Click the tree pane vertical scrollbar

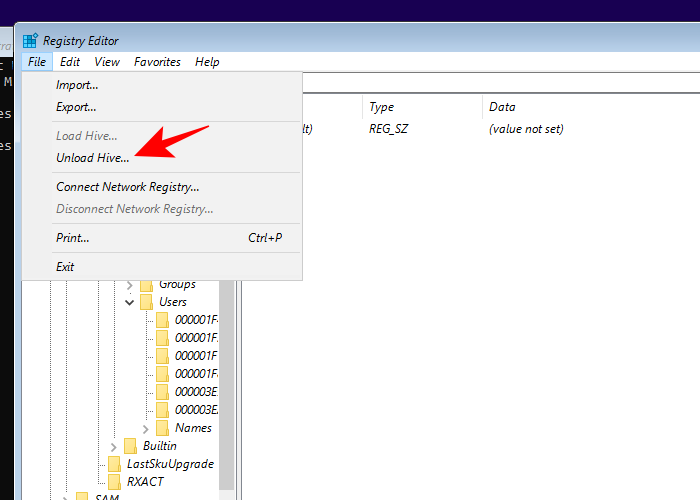click(x=226, y=400)
